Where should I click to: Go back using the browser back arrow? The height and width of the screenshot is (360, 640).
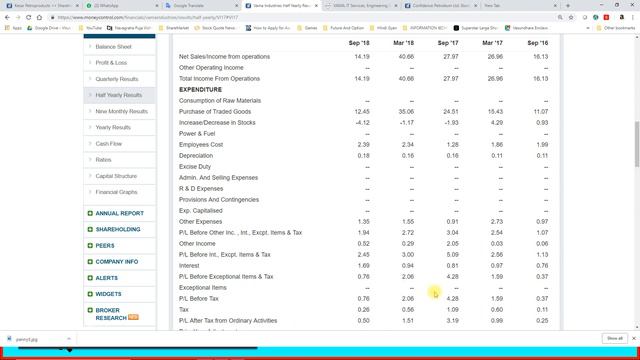click(7, 18)
